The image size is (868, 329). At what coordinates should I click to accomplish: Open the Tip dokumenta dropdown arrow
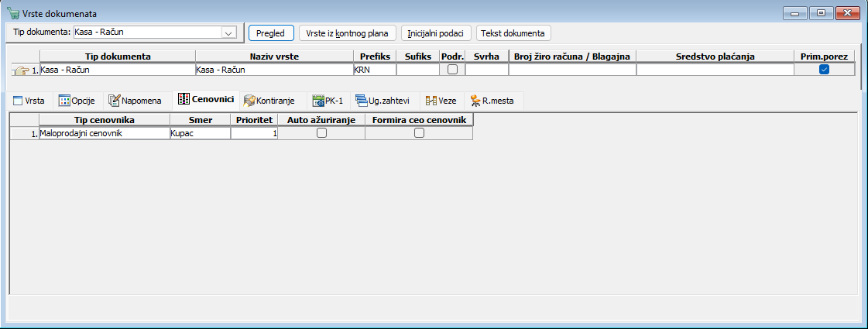[x=228, y=33]
